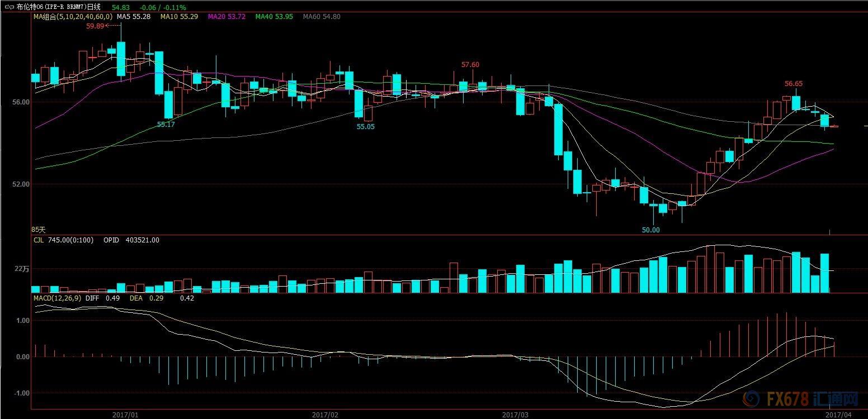The image size is (868, 419).
Task: Open the MA组合(5,10,20,40,60,0) indicator settings
Action: point(73,17)
